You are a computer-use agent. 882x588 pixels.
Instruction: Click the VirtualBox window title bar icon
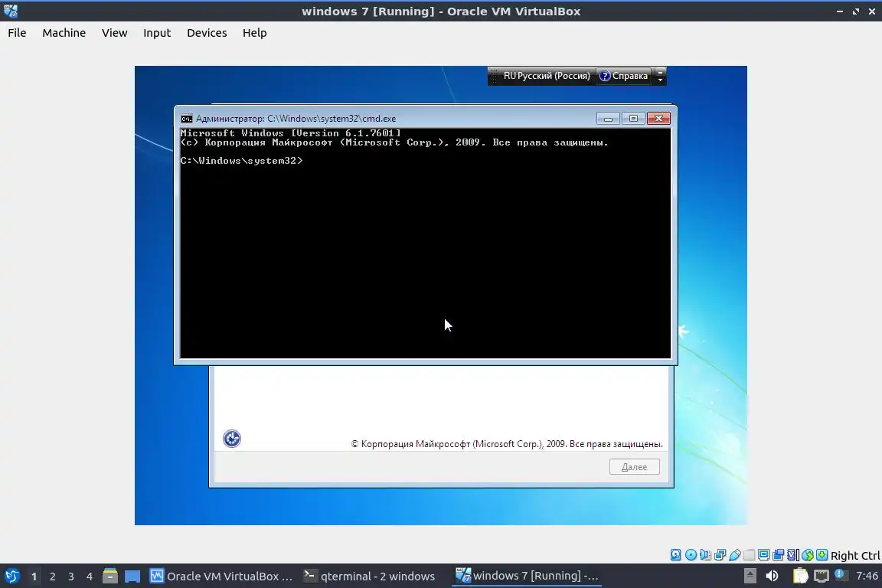(10, 11)
